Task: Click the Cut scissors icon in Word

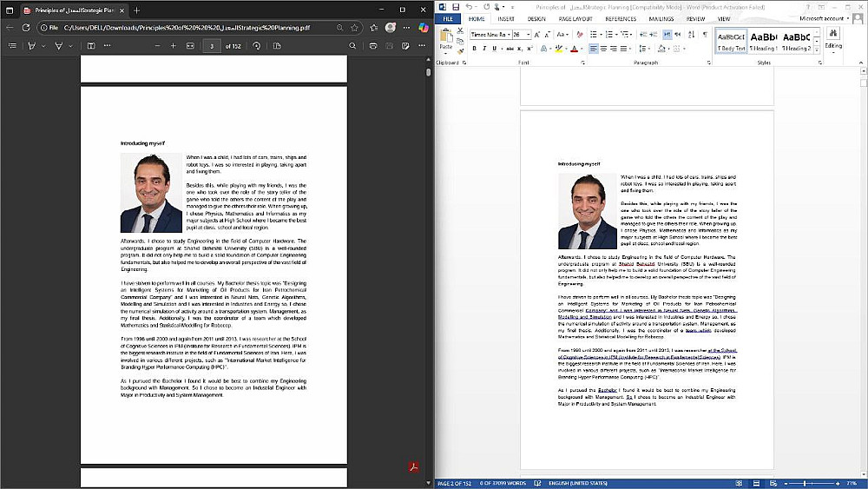Action: tap(460, 31)
